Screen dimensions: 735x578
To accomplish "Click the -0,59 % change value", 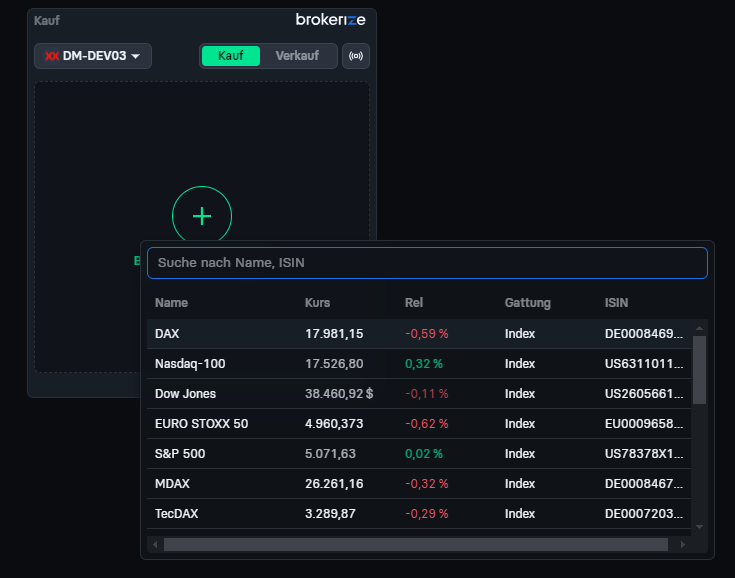I will pyautogui.click(x=427, y=334).
